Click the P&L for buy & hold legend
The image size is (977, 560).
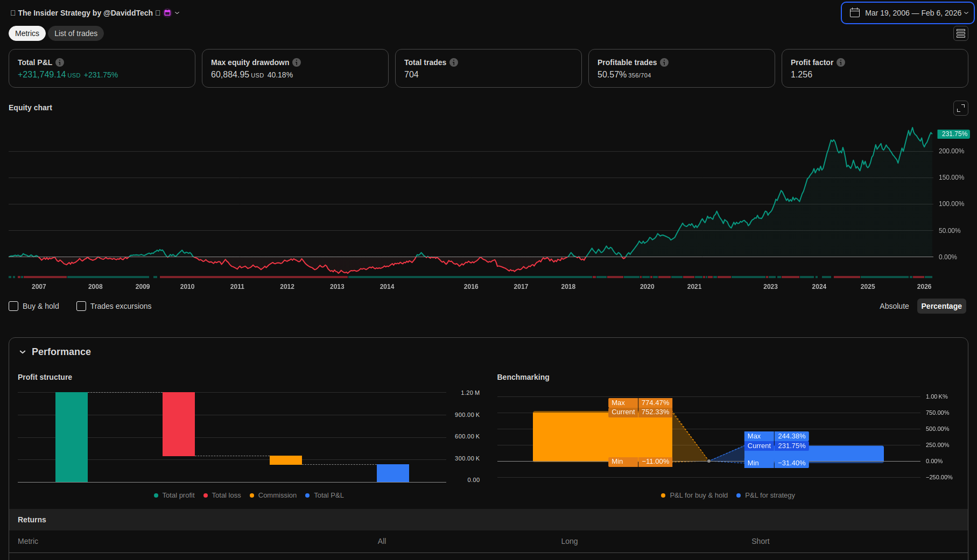694,495
